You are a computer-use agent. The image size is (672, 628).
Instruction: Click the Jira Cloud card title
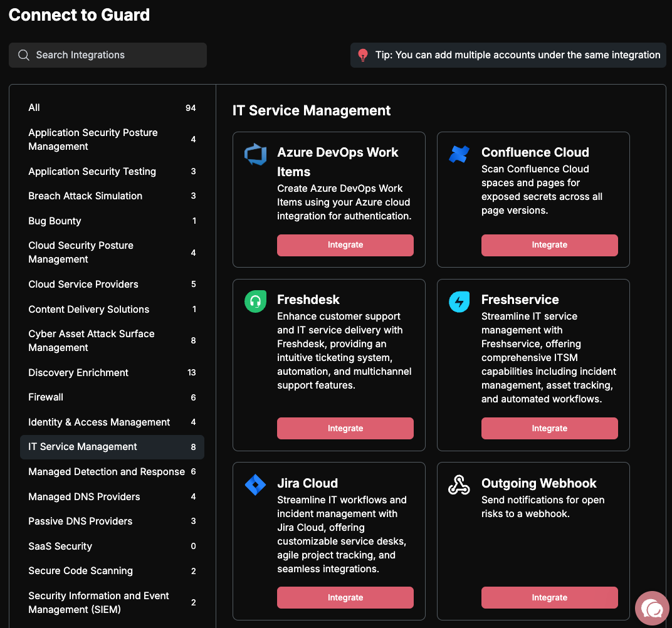click(307, 483)
